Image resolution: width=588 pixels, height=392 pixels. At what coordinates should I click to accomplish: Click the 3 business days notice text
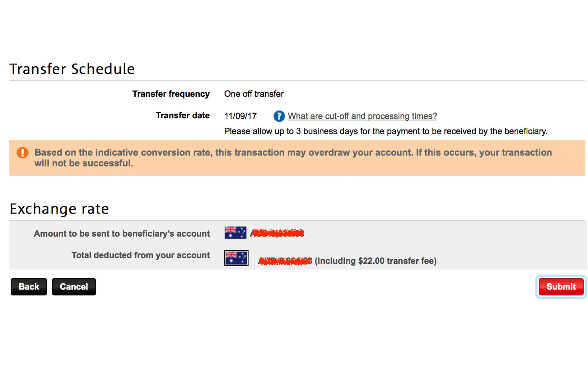pos(385,131)
